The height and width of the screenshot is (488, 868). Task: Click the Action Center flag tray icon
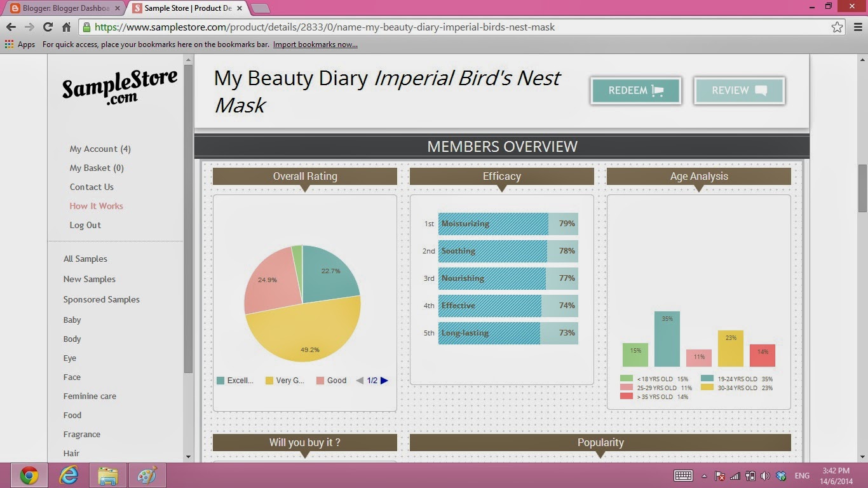pyautogui.click(x=720, y=476)
